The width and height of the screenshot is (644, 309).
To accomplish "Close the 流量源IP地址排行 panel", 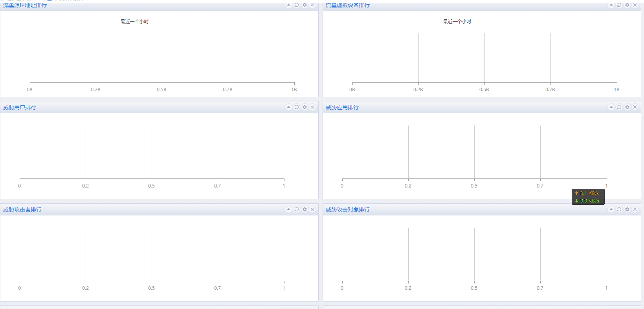I will [x=312, y=5].
